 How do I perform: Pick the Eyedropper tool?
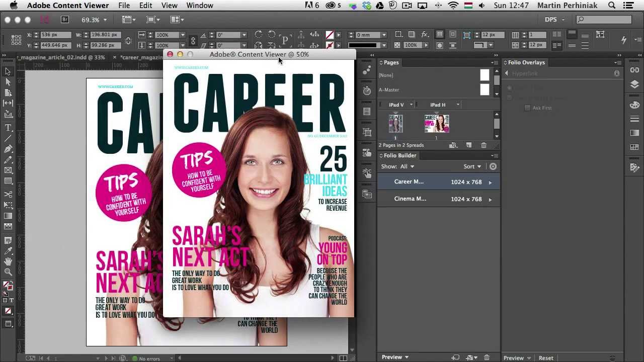(x=8, y=251)
